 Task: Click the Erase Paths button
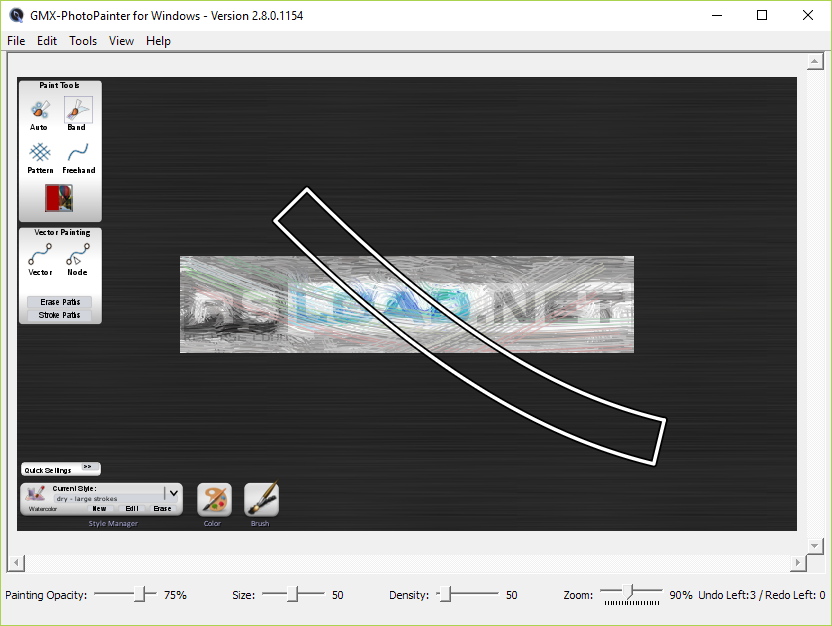tap(59, 303)
